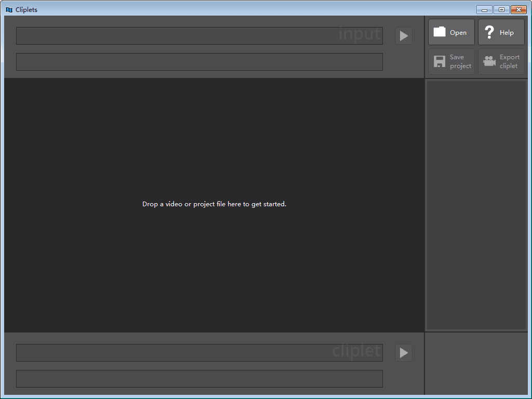Image resolution: width=532 pixels, height=399 pixels.
Task: Choose the 'Save project' text label
Action: [460, 61]
